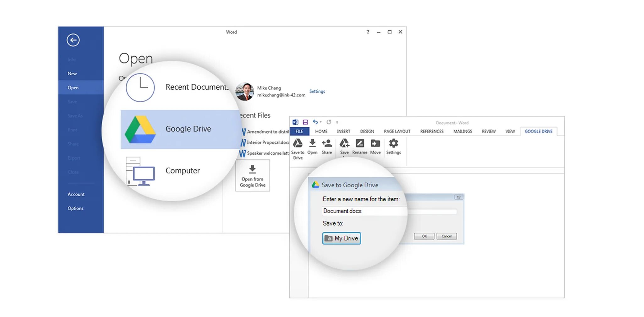The image size is (644, 317).
Task: Open Settings link next to Mike Chang
Action: coord(317,91)
